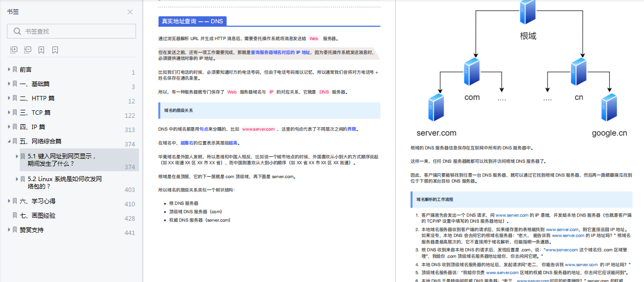The image size is (644, 282).
Task: Click page number 122 in bookmark list
Action: [x=130, y=116]
